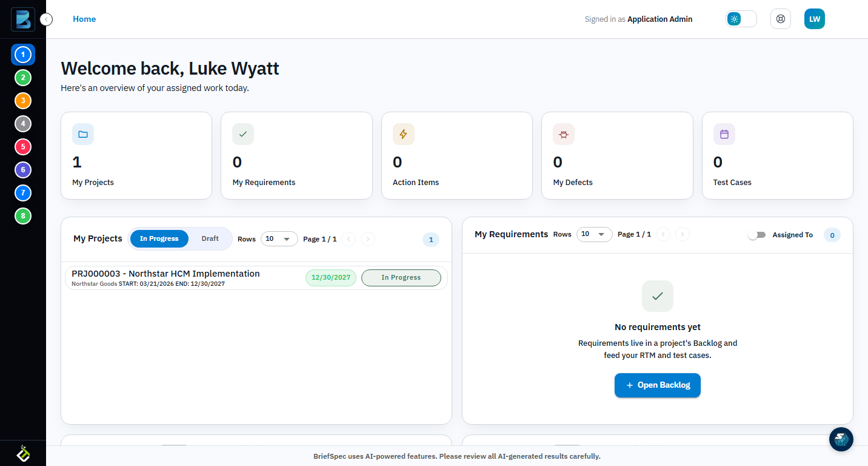Open the AI assistant chat bubble icon
This screenshot has width=868, height=466.
(x=841, y=439)
